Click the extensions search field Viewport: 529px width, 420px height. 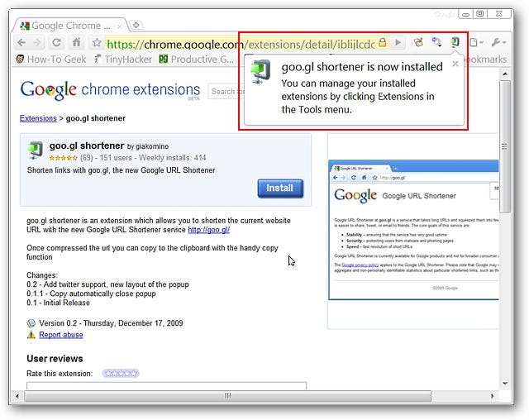pos(226,91)
